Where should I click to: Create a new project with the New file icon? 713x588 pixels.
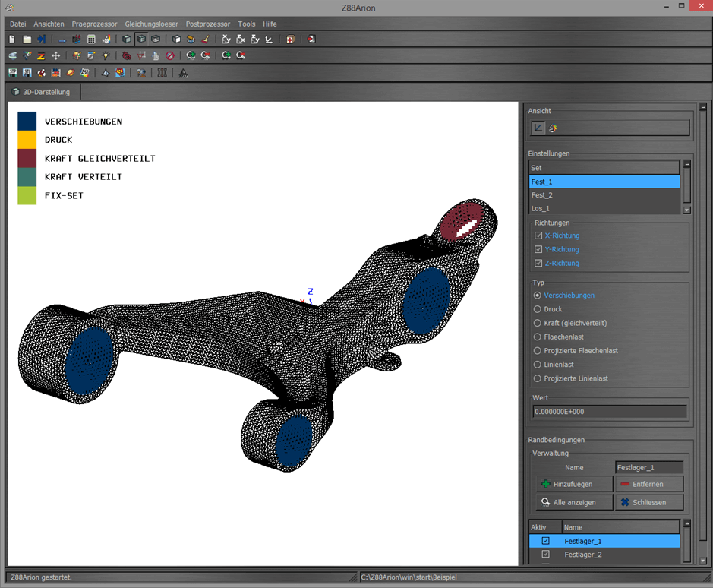pyautogui.click(x=11, y=38)
